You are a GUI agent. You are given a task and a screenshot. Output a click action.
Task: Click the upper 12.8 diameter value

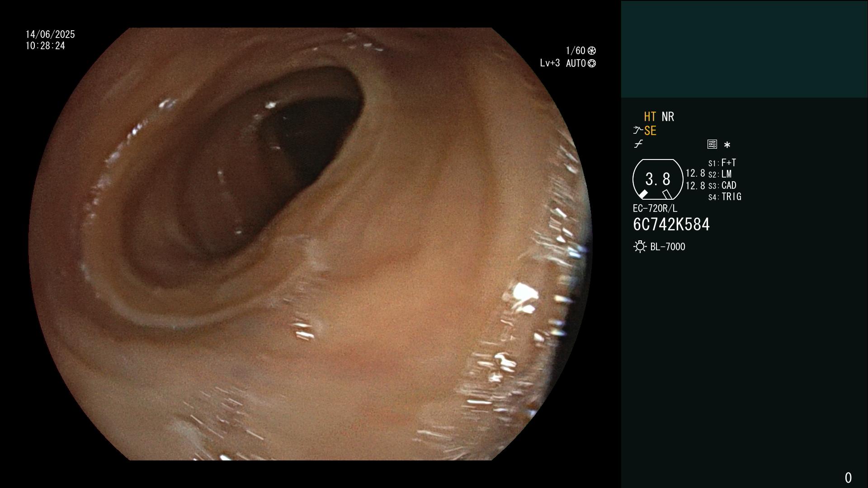[x=695, y=174]
